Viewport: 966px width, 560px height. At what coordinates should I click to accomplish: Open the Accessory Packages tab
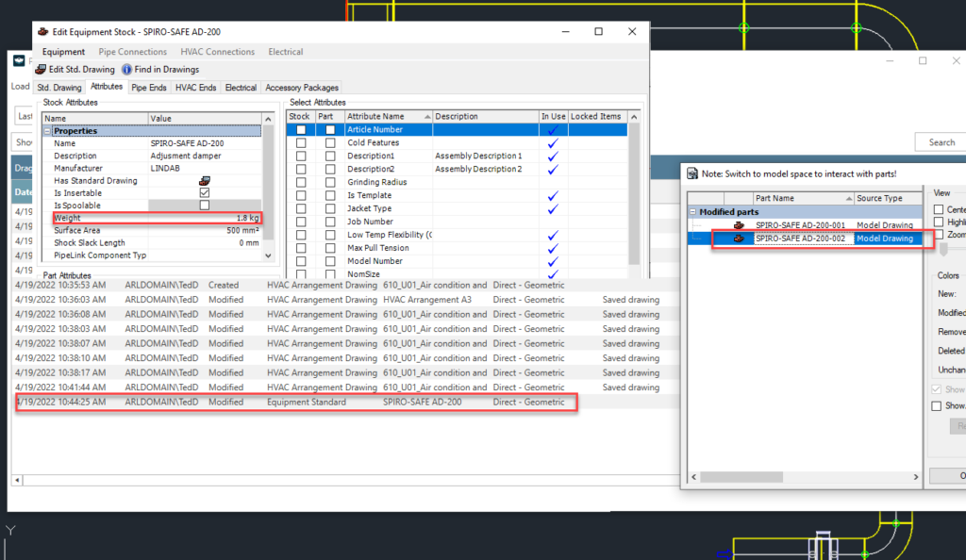tap(302, 88)
